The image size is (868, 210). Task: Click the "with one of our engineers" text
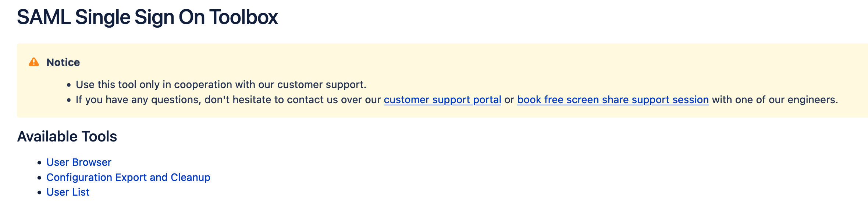click(775, 100)
